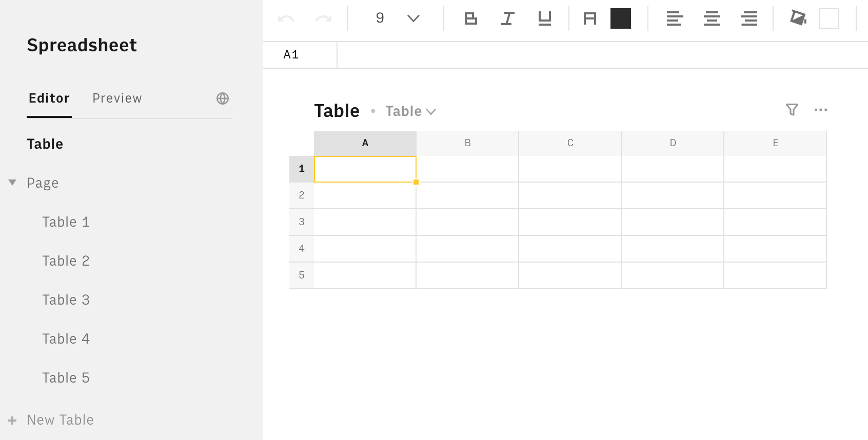
Task: Open the black text color swatch
Action: (x=620, y=19)
